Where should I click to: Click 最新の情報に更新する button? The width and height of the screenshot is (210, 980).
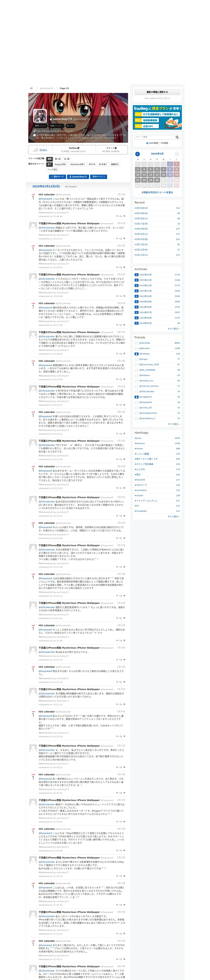[x=157, y=92]
